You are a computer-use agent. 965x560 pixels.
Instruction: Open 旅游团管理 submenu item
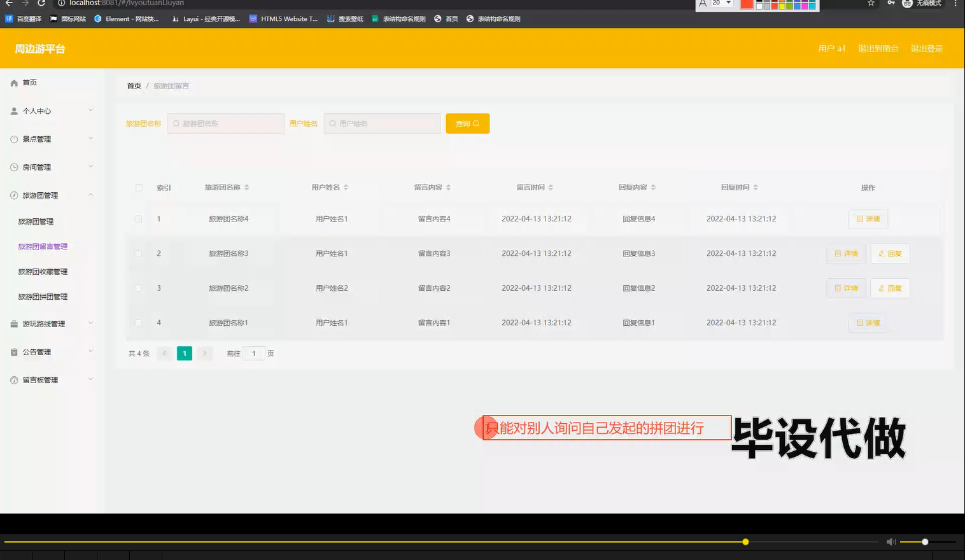tap(36, 221)
